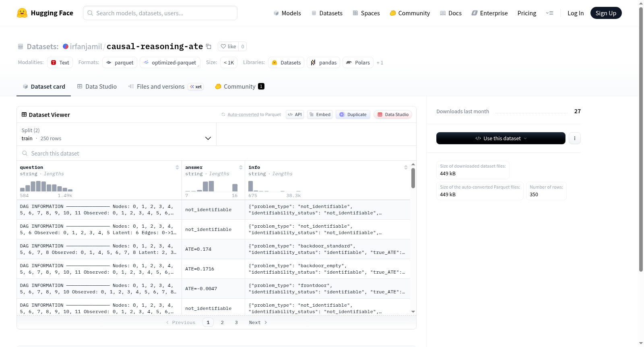Click the page vertical scrollbar
The image size is (644, 347).
[641, 139]
